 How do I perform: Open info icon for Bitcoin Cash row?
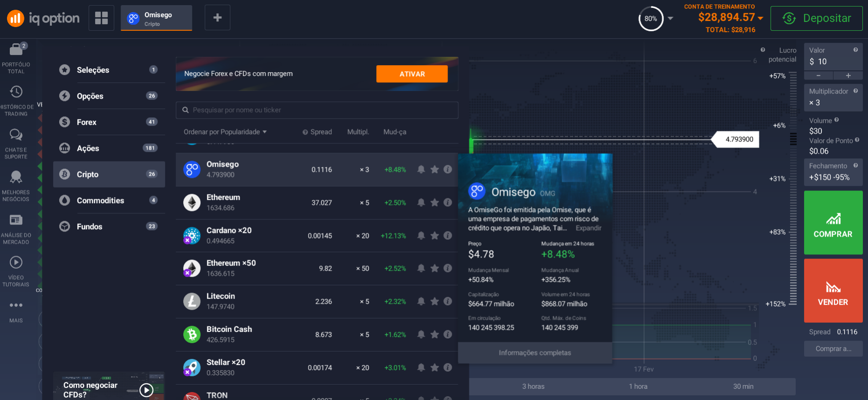(448, 334)
